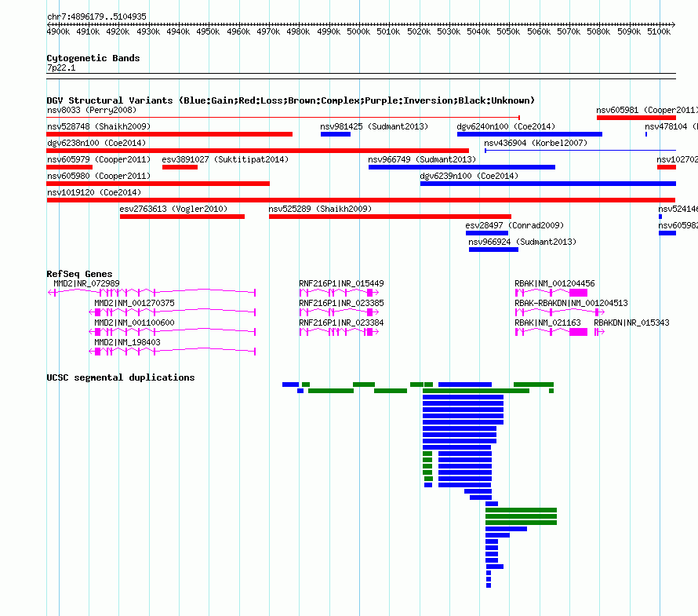Image resolution: width=698 pixels, height=616 pixels.
Task: Select the Cytogenetic Bands track title
Action: tap(93, 58)
